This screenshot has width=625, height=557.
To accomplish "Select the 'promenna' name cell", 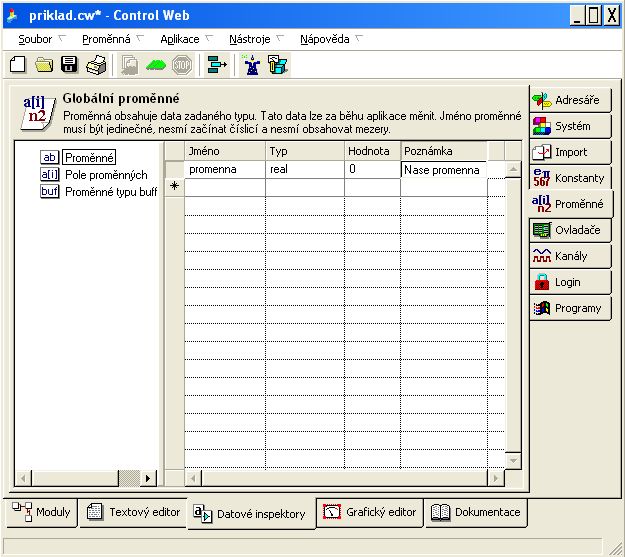I will pos(225,169).
